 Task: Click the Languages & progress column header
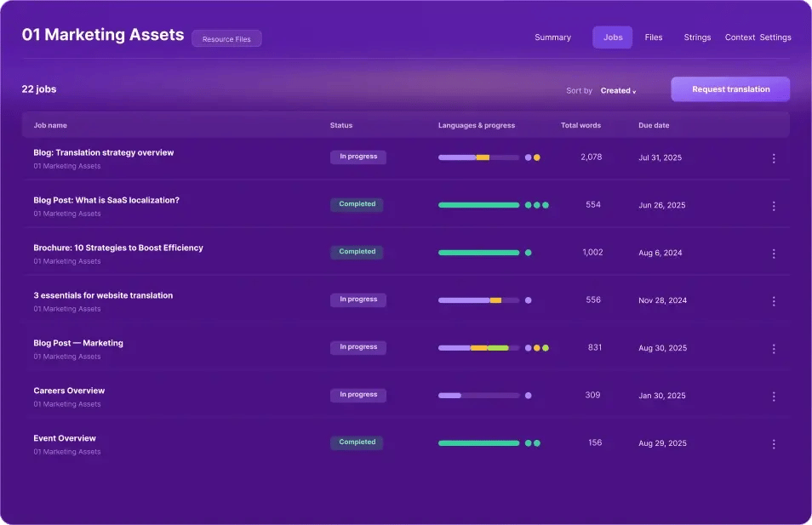[477, 125]
